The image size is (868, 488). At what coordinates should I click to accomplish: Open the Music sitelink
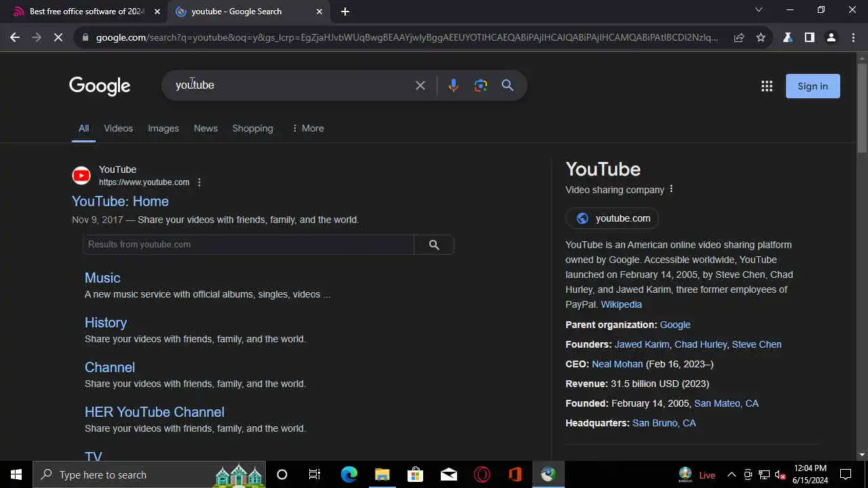coord(102,278)
